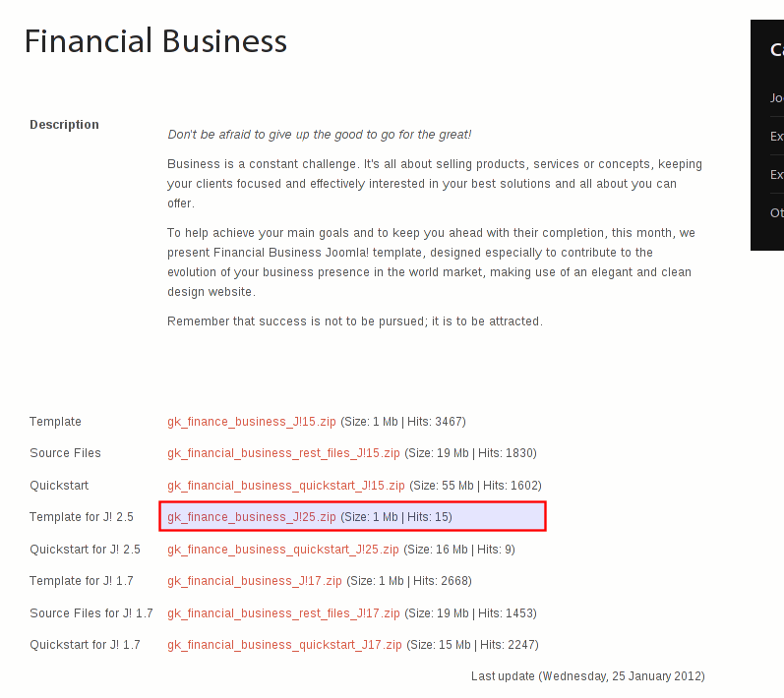Click the italic 'Don't be afraid' quote
The image size is (784, 698).
[319, 135]
